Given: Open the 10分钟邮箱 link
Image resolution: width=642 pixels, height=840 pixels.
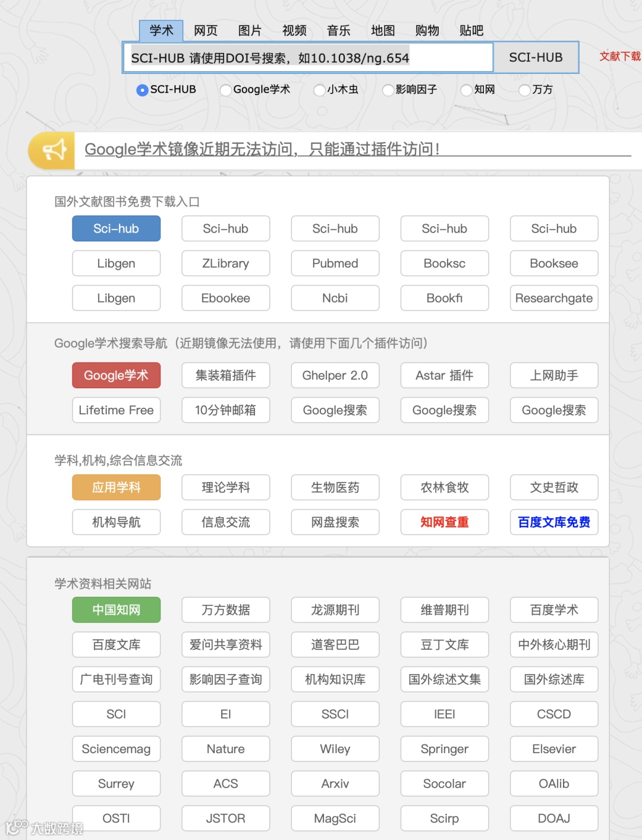Looking at the screenshot, I should [x=226, y=410].
